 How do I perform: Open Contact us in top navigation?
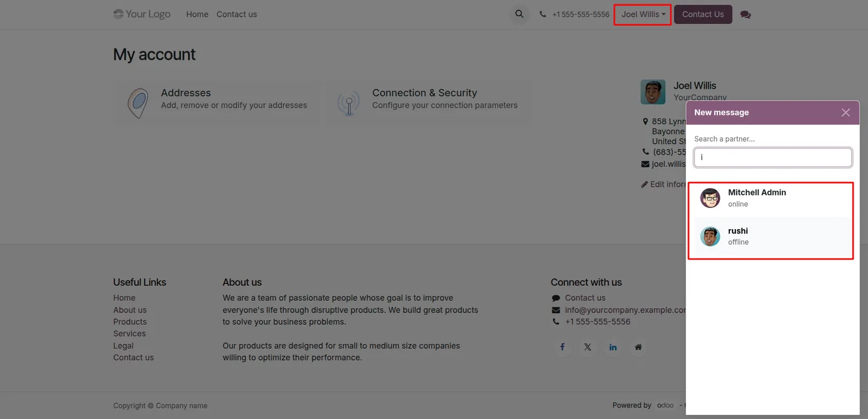[x=236, y=14]
